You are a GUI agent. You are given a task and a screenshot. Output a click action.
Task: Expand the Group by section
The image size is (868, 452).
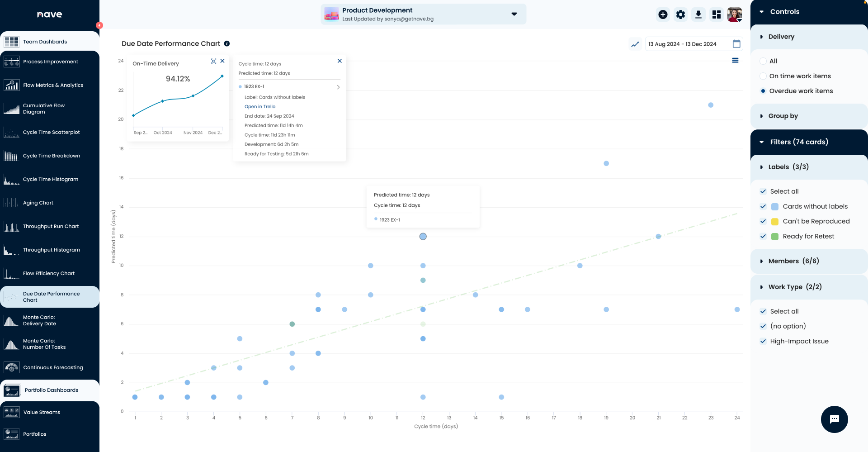(x=783, y=116)
